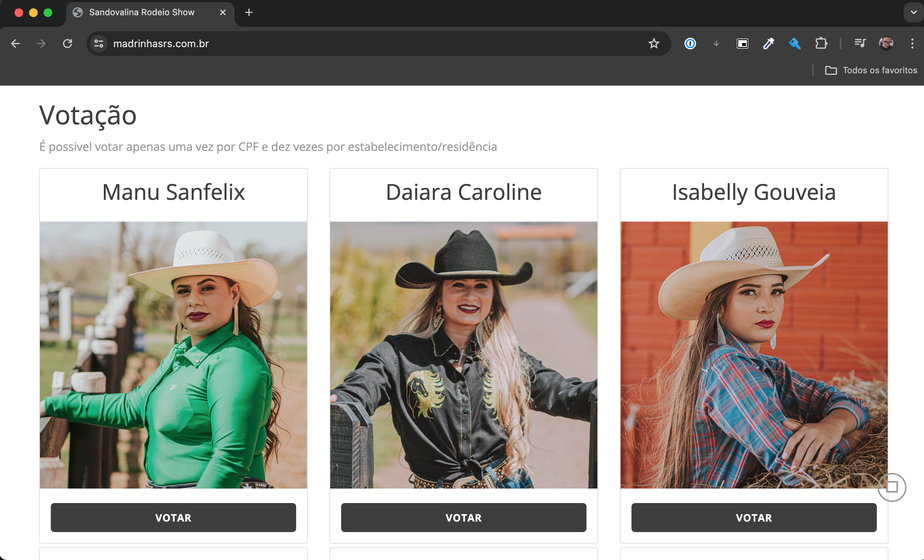Vote for Manu Sanfelix
Viewport: 924px width, 560px height.
[173, 517]
